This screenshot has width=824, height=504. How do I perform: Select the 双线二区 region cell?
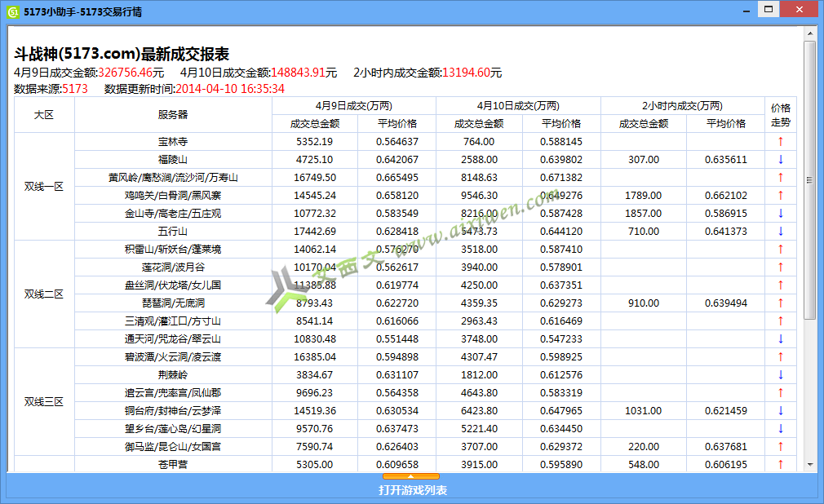click(44, 294)
